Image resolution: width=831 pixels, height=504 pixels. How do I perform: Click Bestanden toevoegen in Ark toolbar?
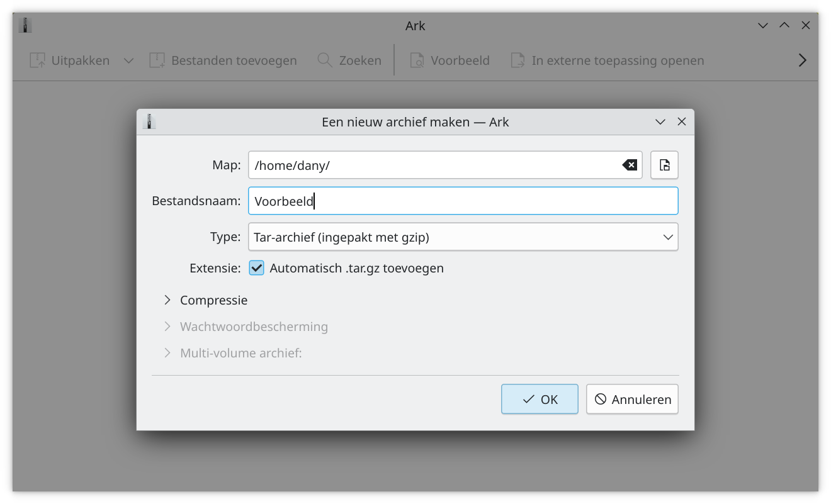(223, 60)
